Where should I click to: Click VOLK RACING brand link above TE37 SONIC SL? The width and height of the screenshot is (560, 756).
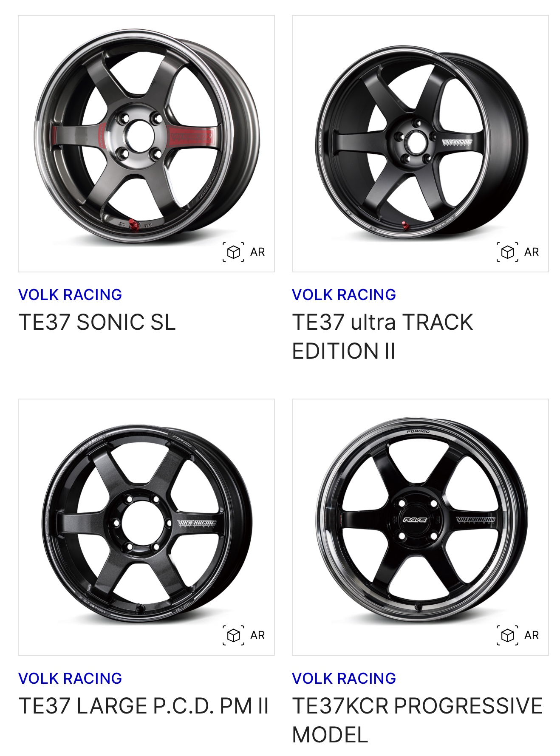click(x=70, y=294)
